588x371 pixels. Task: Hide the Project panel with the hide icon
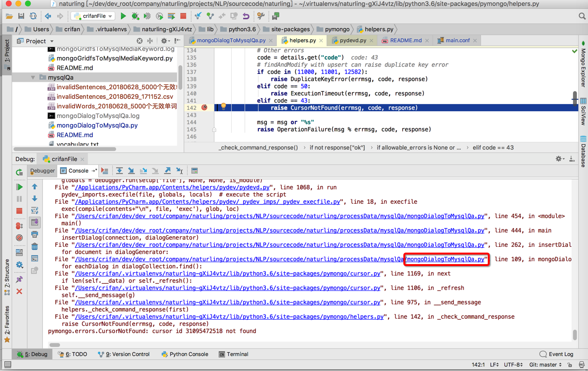point(177,41)
